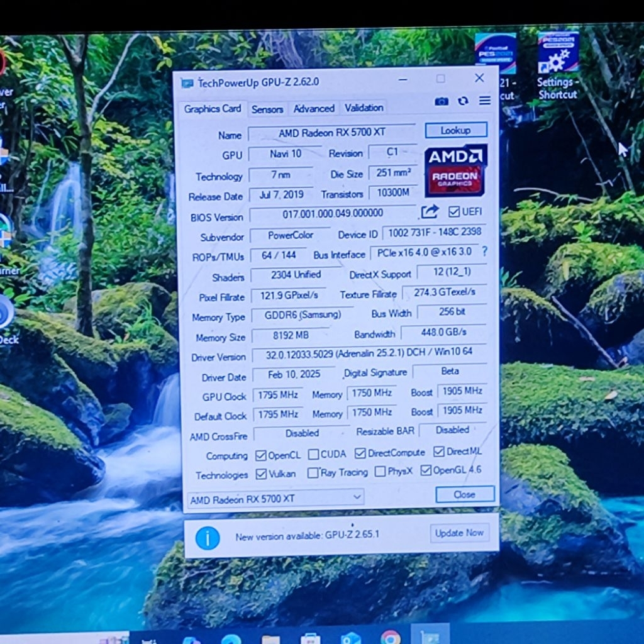The height and width of the screenshot is (644, 644).
Task: Switch to the Advanced tab
Action: pos(314,109)
